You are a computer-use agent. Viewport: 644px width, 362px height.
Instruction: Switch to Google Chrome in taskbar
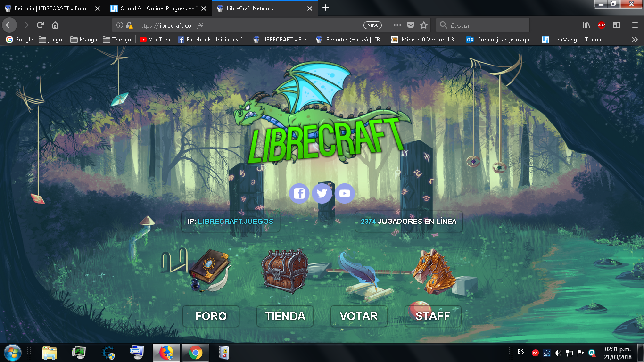[196, 353]
